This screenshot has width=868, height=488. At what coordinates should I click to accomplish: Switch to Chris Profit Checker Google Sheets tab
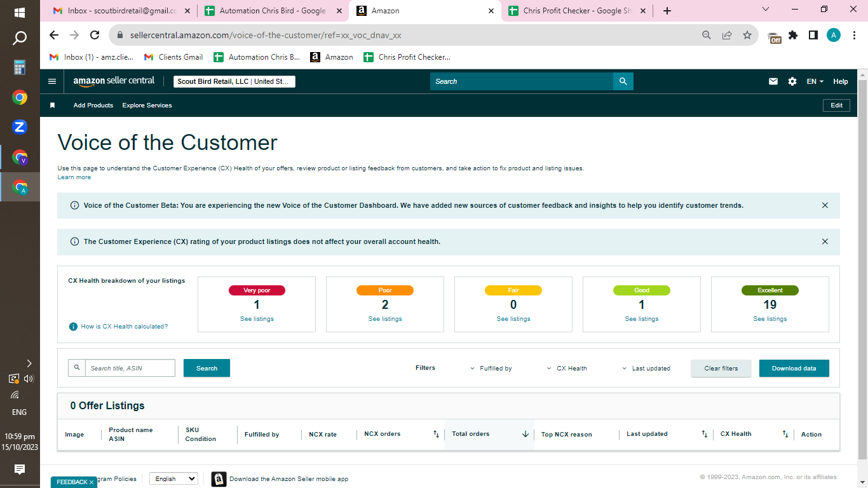tap(577, 11)
